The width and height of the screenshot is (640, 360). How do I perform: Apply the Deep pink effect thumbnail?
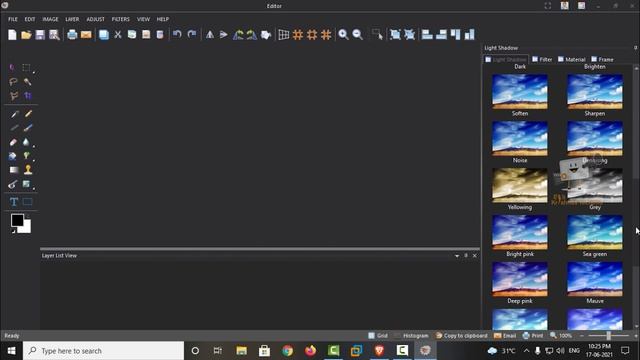point(520,279)
